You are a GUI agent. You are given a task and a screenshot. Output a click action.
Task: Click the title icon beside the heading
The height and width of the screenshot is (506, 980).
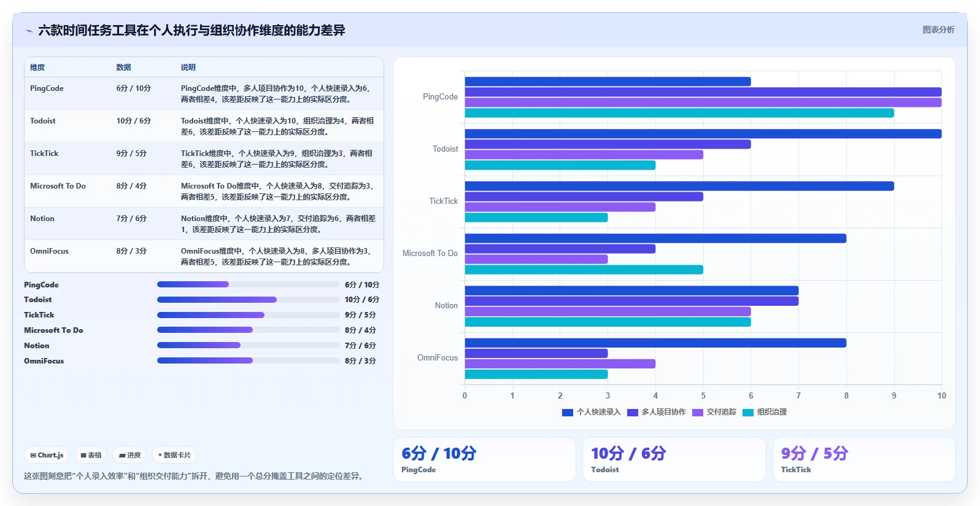(x=29, y=31)
